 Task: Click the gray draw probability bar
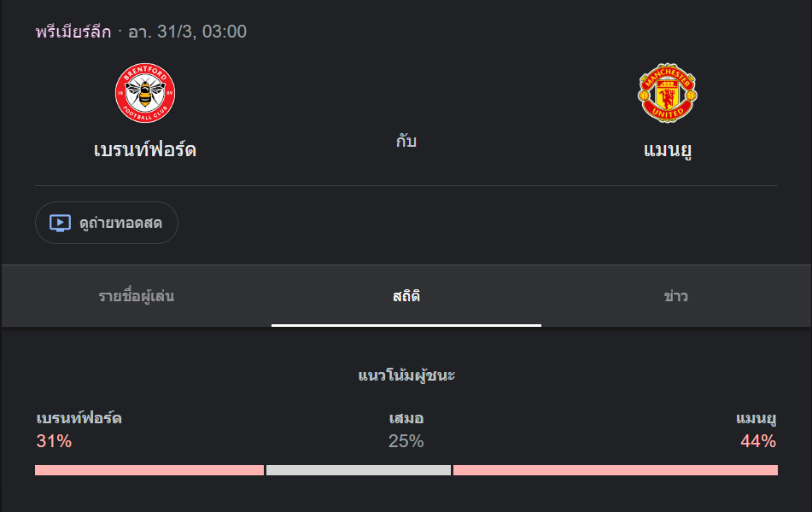point(359,470)
